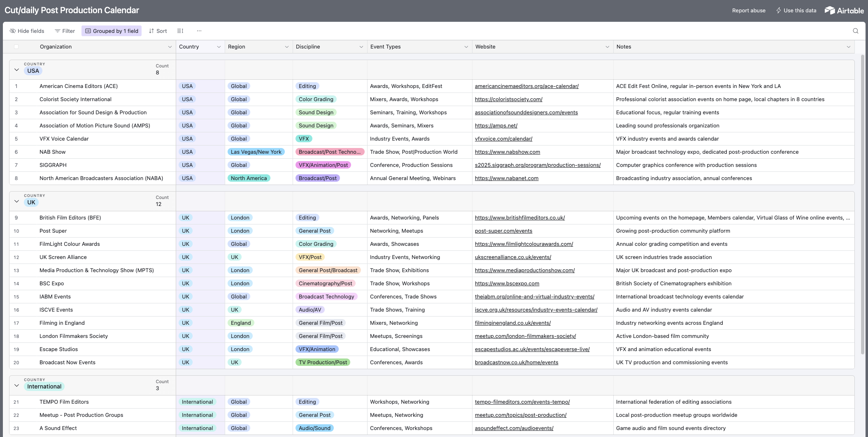Open the more options ellipsis menu

click(x=199, y=31)
